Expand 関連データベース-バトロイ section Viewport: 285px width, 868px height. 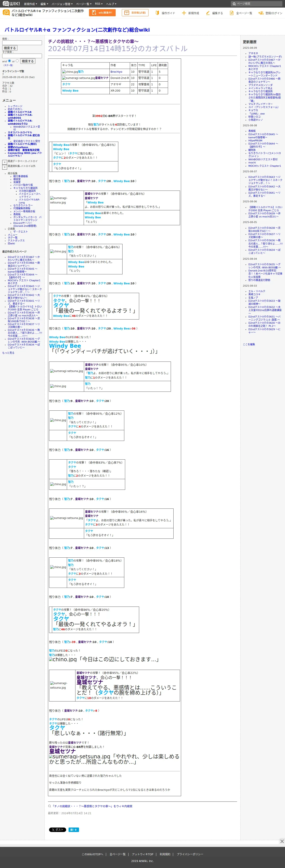(5, 162)
